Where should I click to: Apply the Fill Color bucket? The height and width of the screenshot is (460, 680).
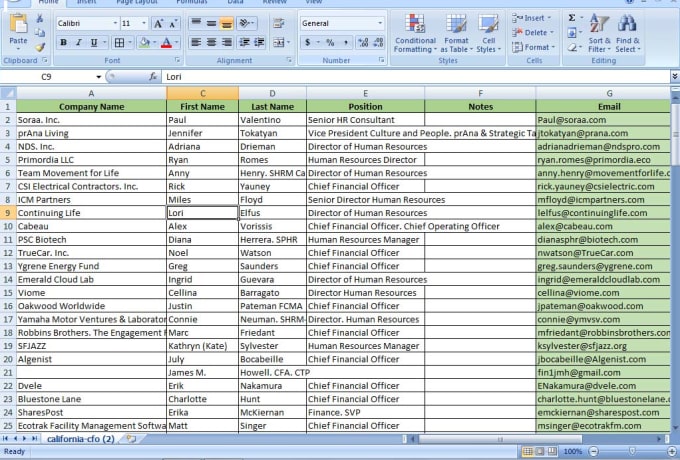(x=144, y=42)
